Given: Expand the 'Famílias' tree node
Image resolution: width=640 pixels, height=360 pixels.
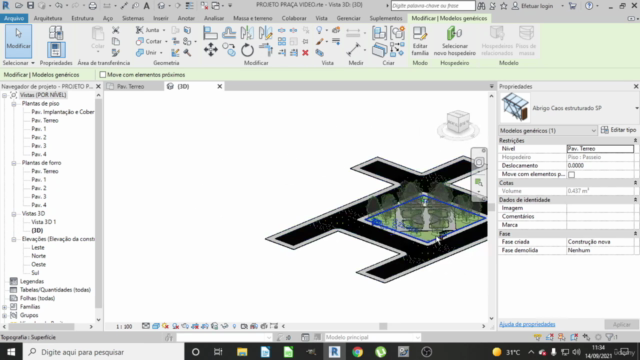Looking at the screenshot, I should coord(4,307).
